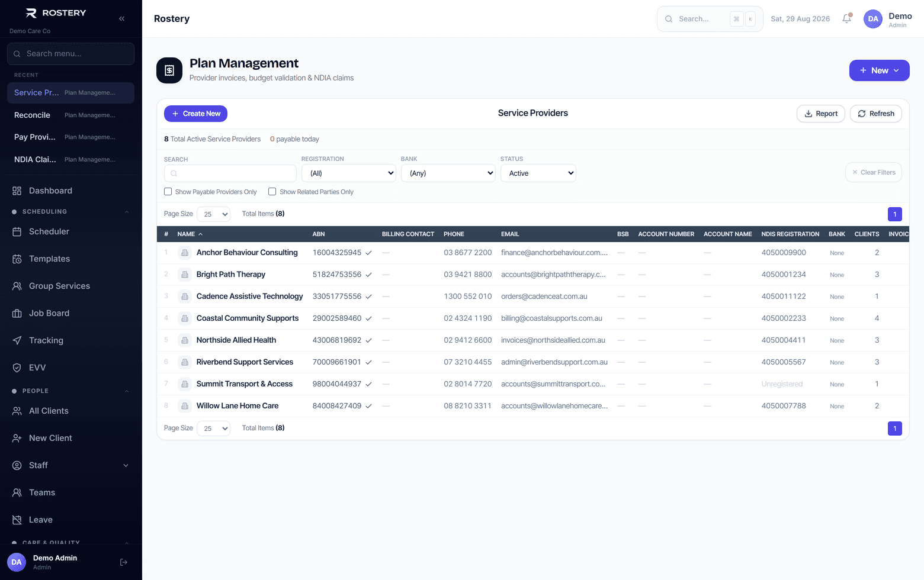Click the Create New button
This screenshot has height=580, width=924.
195,114
